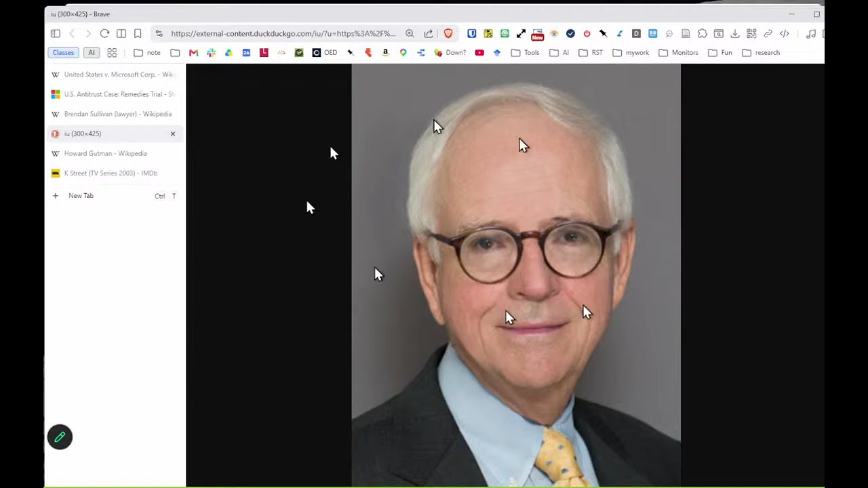868x488 pixels.
Task: Select the Classes bookmark button
Action: tap(63, 52)
